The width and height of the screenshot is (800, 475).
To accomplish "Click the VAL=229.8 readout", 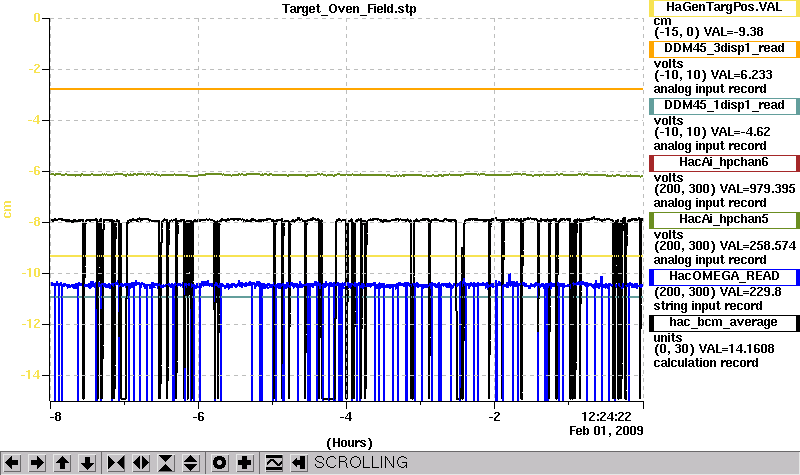I will click(749, 292).
